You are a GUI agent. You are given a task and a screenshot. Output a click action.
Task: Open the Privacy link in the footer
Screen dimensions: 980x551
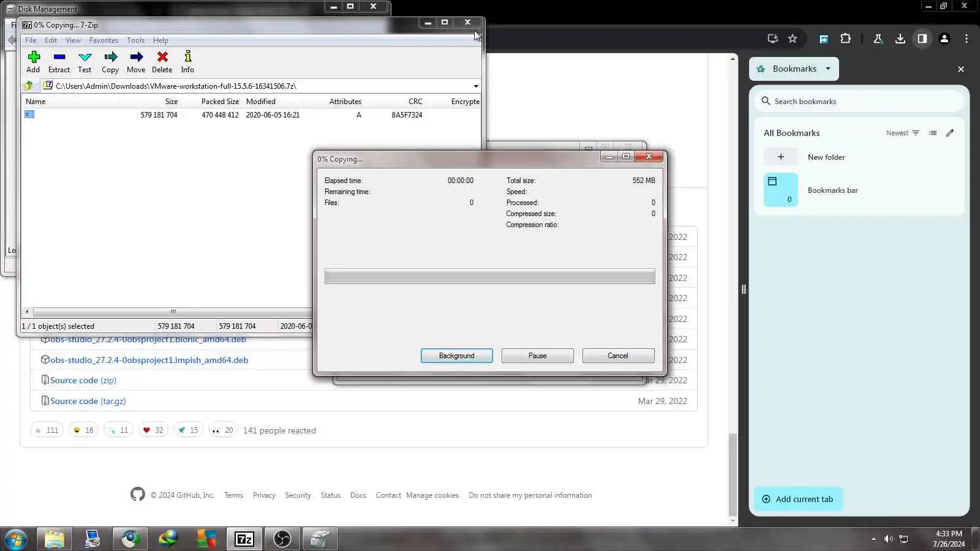(x=264, y=495)
